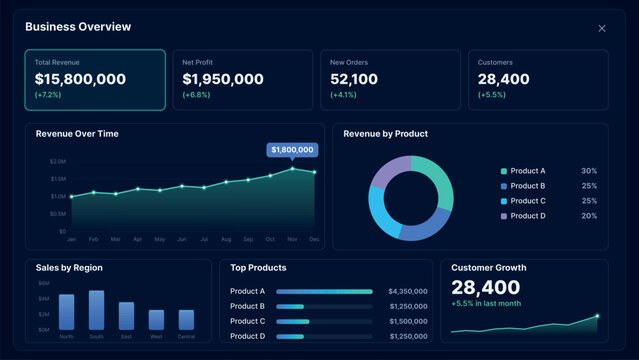This screenshot has width=639, height=360.
Task: Close the Business Overview panel
Action: coord(602,29)
